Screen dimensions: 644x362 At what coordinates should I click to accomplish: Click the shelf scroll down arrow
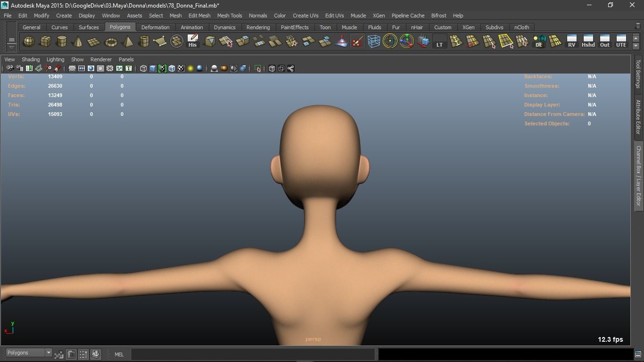[x=636, y=46]
